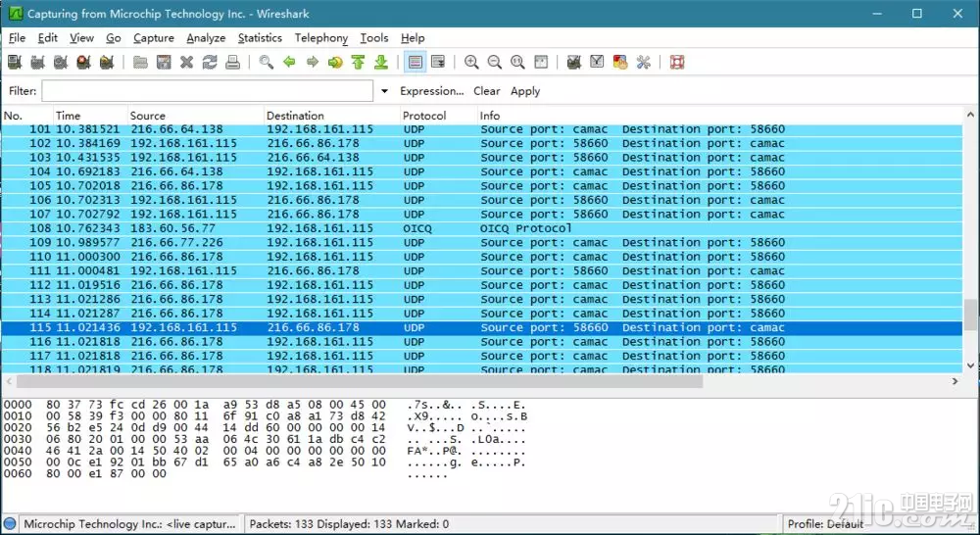980x535 pixels.
Task: Sort by the Source column header
Action: (196, 116)
